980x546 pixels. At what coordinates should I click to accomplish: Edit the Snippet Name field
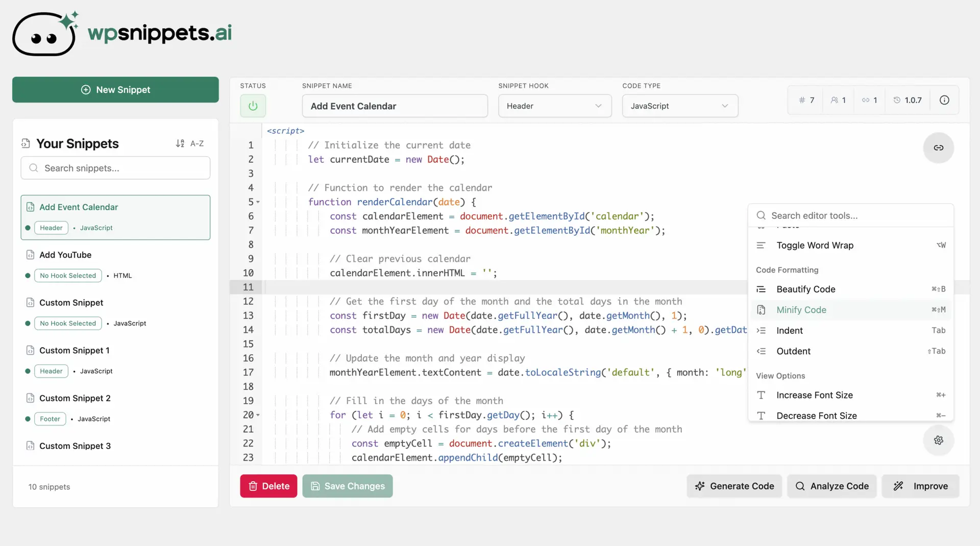tap(395, 106)
